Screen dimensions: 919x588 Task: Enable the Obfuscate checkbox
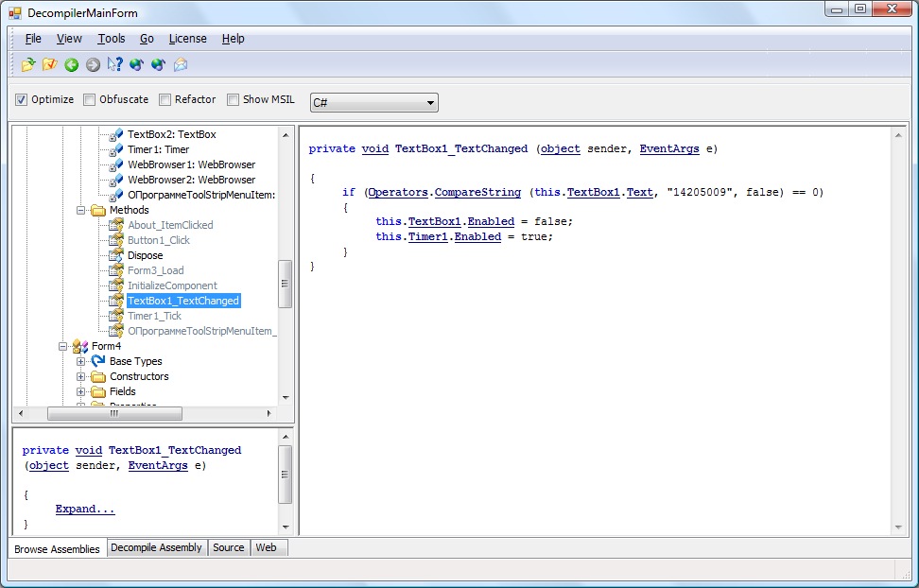(89, 99)
